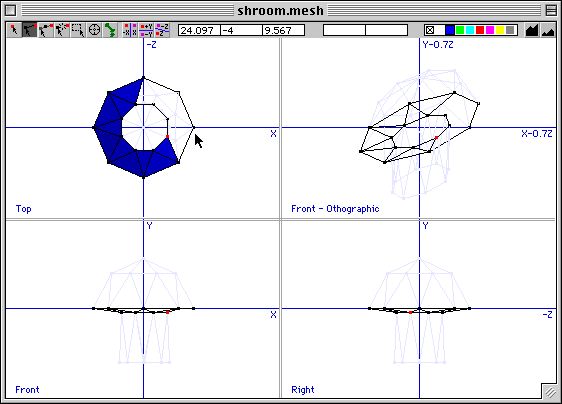Select the marquee selection tool
Image resolution: width=562 pixels, height=404 pixels.
pyautogui.click(x=78, y=30)
